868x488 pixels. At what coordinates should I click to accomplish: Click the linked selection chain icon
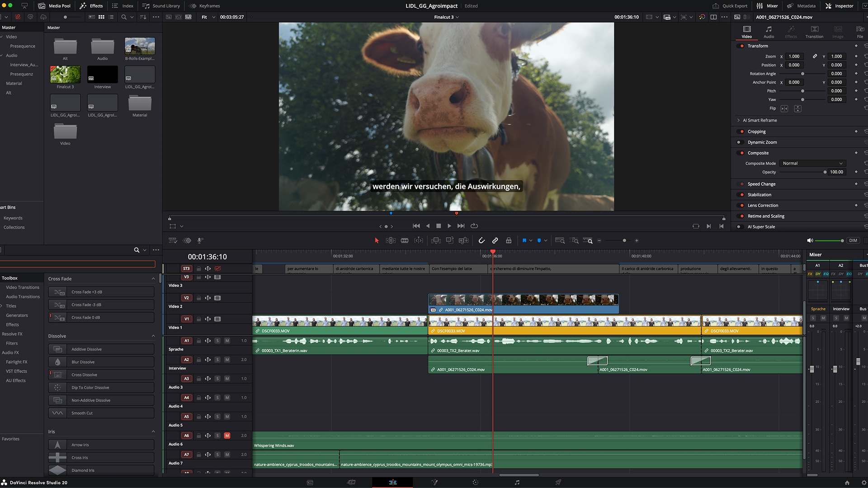[x=495, y=241]
